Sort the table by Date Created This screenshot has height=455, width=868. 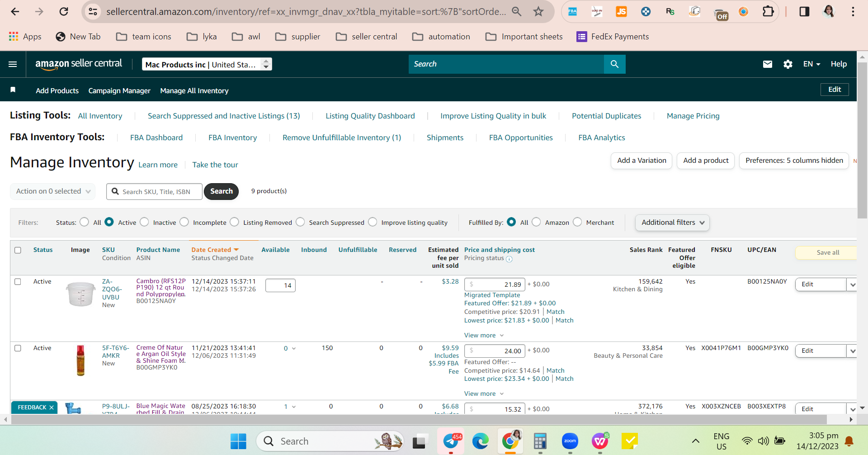(x=215, y=250)
